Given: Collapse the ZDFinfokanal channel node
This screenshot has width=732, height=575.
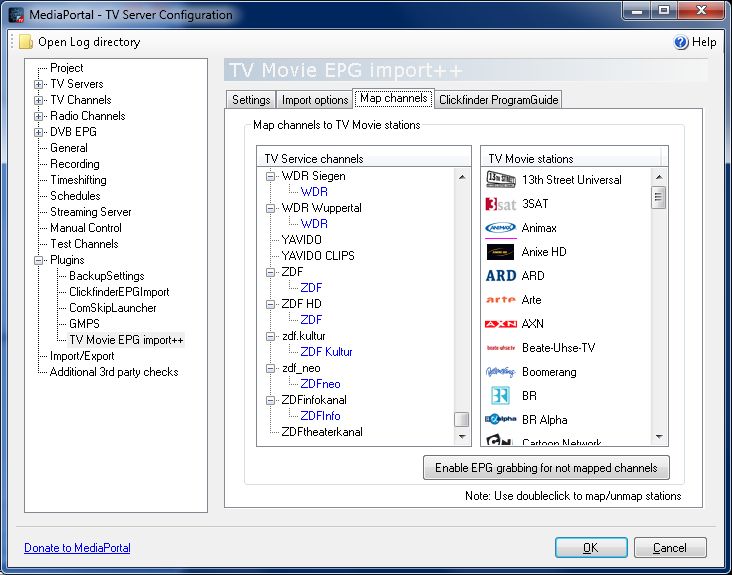Looking at the screenshot, I should pos(270,400).
